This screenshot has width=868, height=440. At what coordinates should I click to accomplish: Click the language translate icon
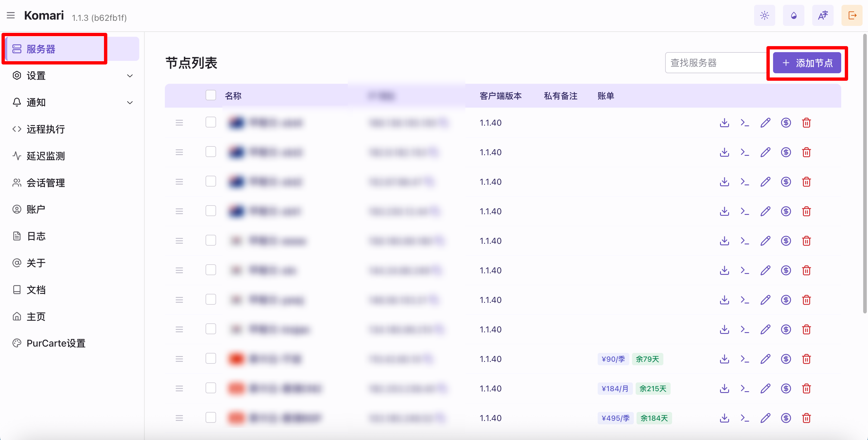pos(822,15)
